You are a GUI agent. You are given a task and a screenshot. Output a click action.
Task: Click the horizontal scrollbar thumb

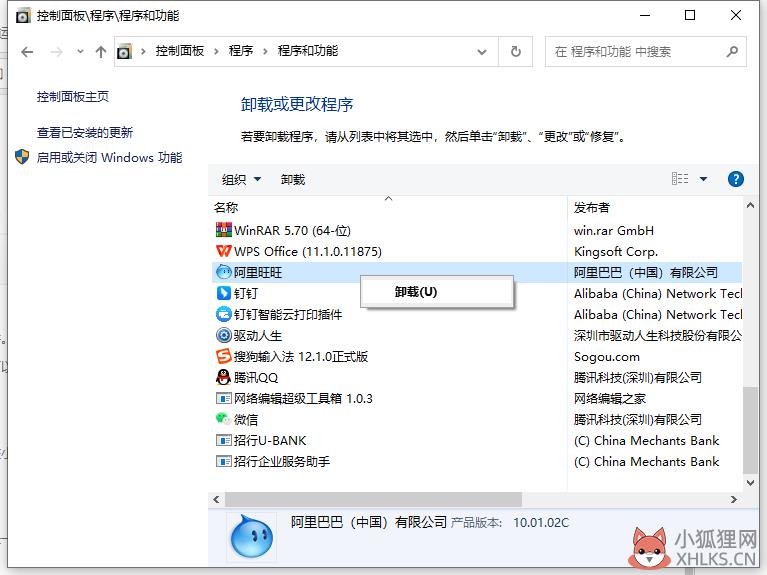click(373, 499)
